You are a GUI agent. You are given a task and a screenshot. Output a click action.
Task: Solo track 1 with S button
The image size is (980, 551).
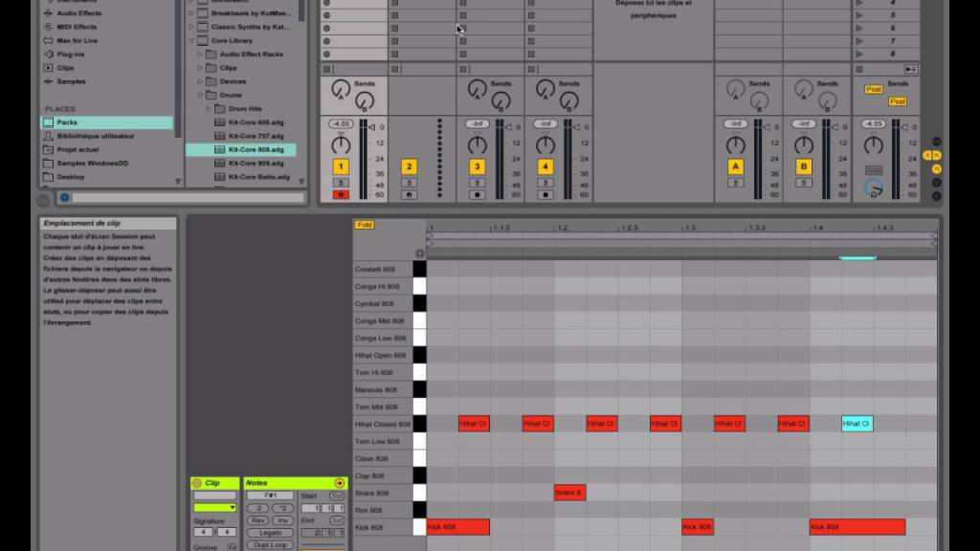click(x=341, y=183)
